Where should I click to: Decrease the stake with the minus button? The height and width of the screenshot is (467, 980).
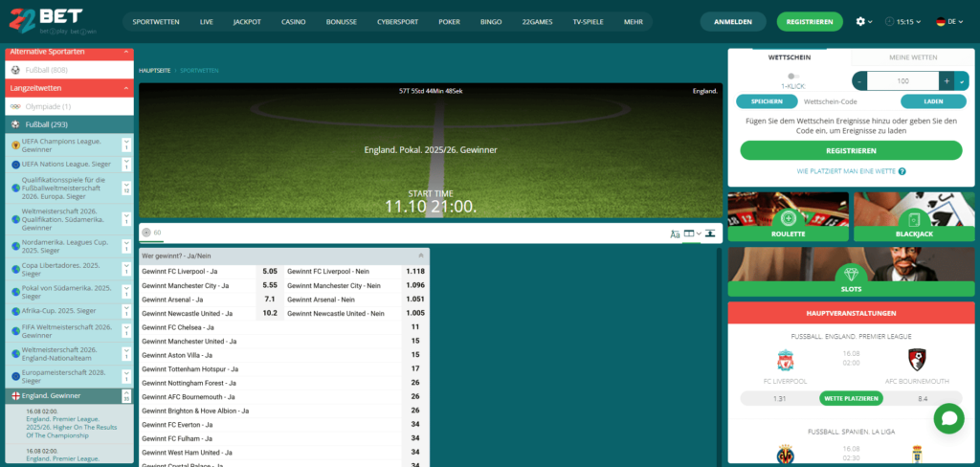coord(859,81)
